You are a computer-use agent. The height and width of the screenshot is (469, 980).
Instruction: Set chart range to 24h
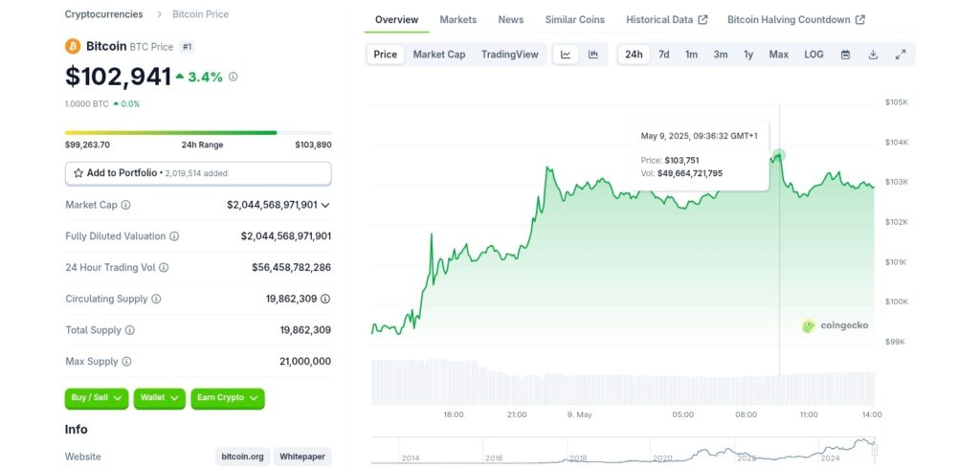[x=634, y=55]
